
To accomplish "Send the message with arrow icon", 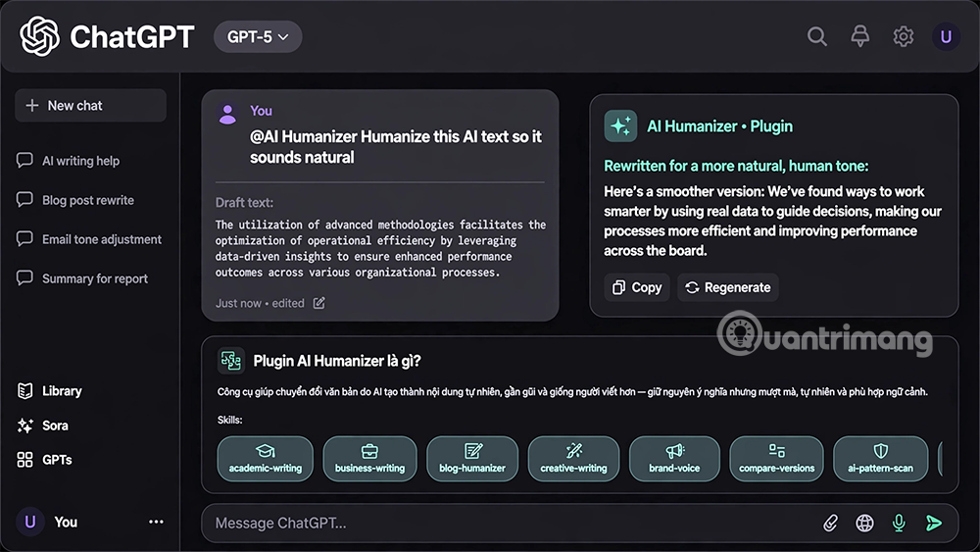I will pyautogui.click(x=934, y=523).
